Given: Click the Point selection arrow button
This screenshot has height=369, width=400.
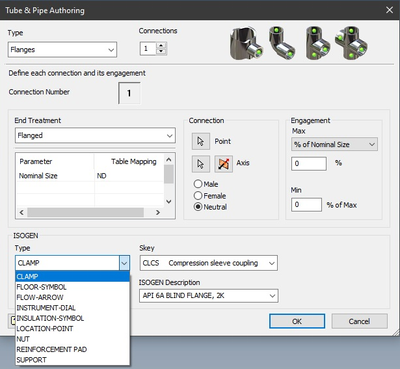Looking at the screenshot, I should click(201, 141).
